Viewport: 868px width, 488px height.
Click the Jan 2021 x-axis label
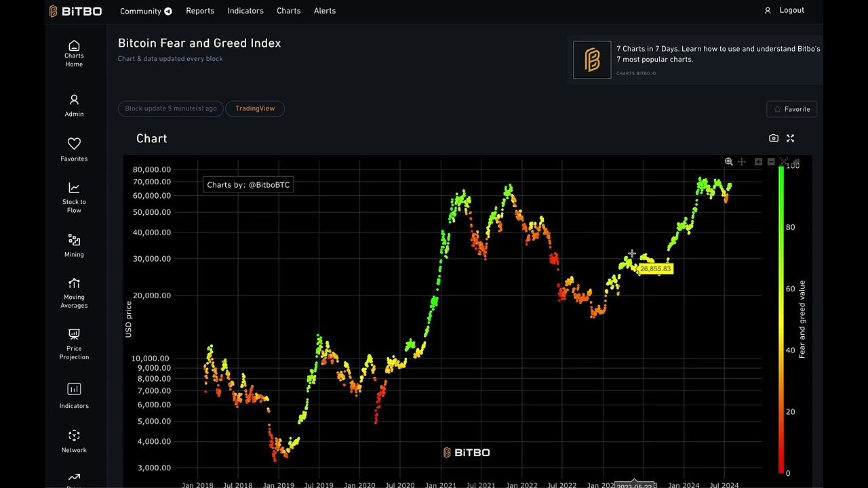[441, 485]
